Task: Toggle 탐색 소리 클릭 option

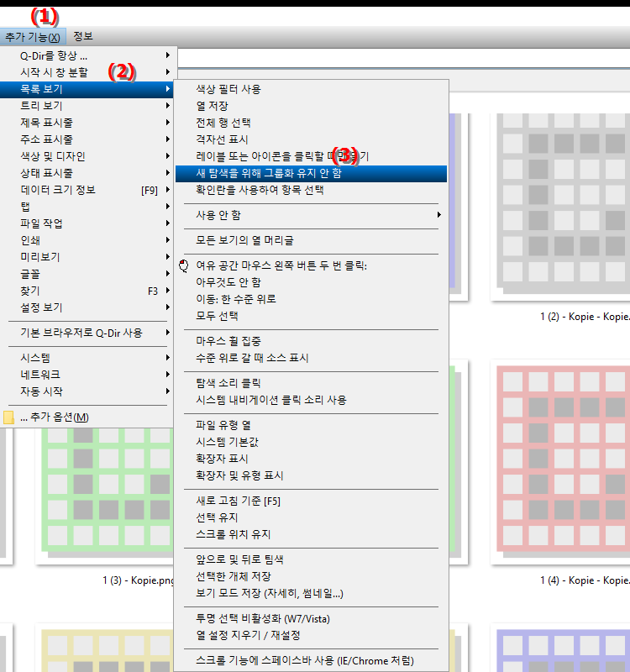Action: (311, 383)
